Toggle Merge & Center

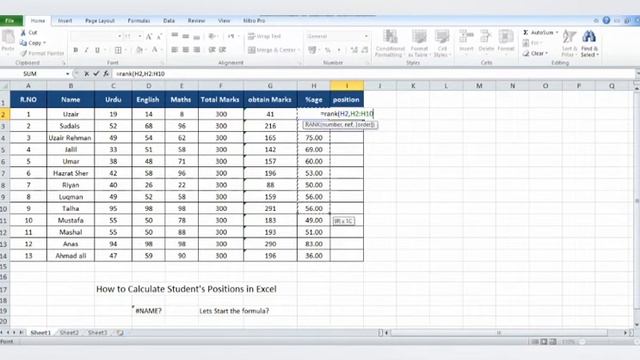271,50
